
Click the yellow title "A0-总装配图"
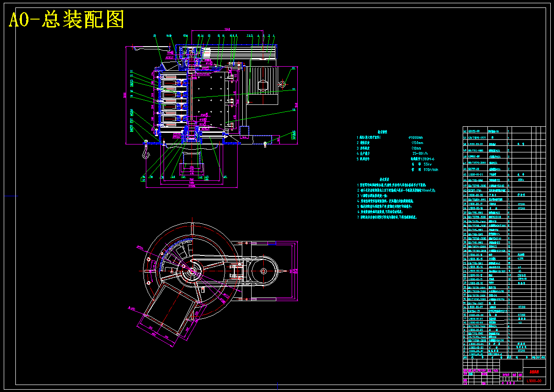point(67,20)
